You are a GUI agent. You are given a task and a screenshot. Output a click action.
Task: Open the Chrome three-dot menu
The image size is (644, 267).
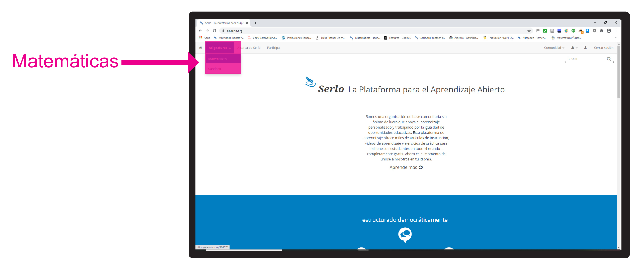(x=616, y=31)
